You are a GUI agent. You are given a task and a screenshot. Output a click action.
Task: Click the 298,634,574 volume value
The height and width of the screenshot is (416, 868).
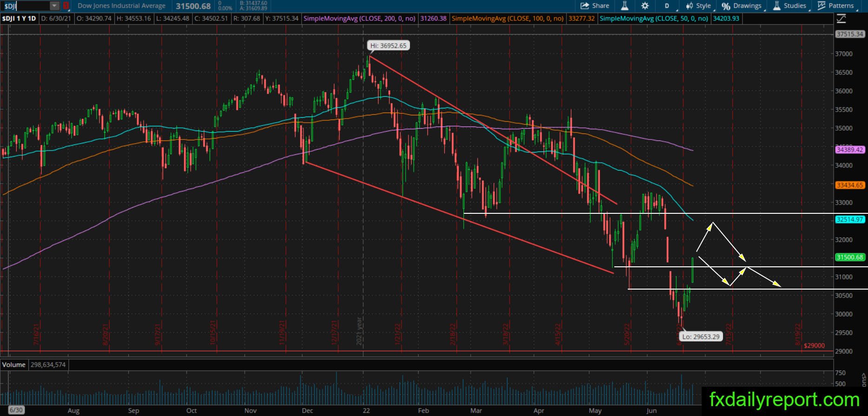[48, 365]
